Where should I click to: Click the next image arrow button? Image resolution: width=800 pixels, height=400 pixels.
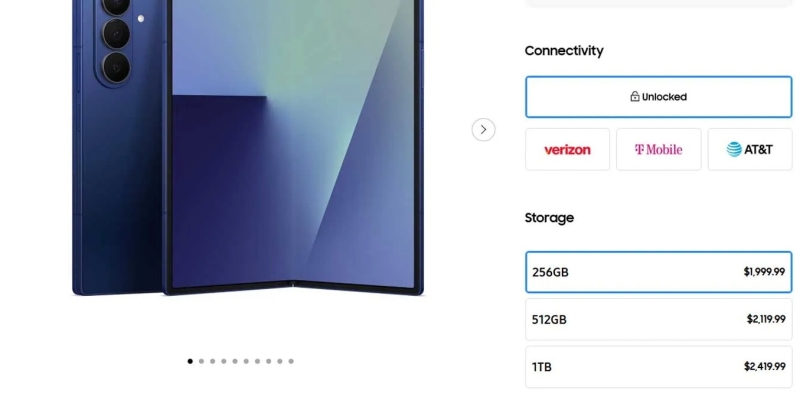(x=483, y=130)
